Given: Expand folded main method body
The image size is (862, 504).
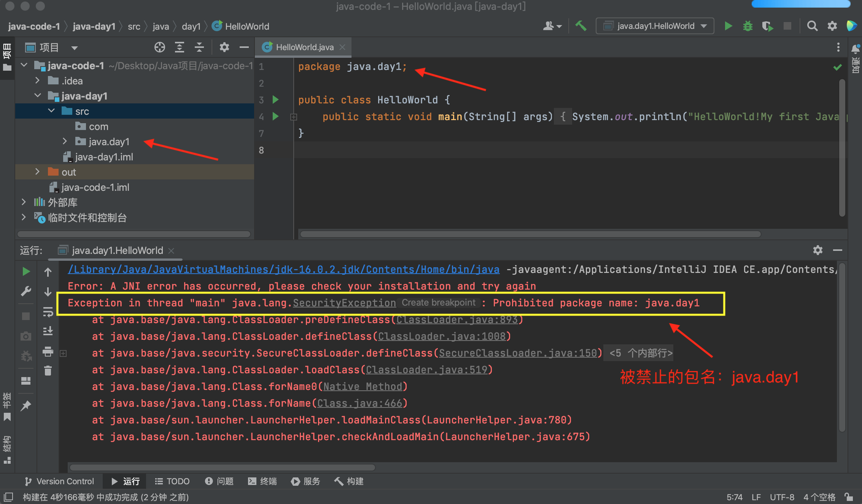Looking at the screenshot, I should pos(294,117).
